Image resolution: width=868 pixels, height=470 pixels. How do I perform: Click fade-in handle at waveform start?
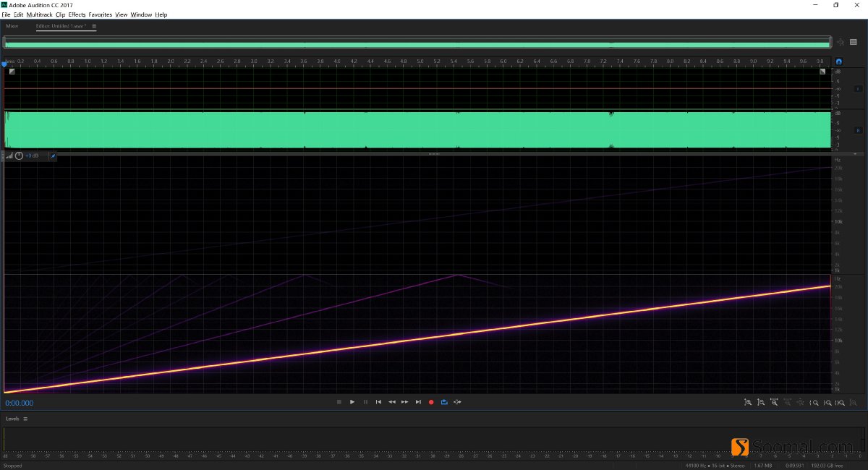coord(12,71)
